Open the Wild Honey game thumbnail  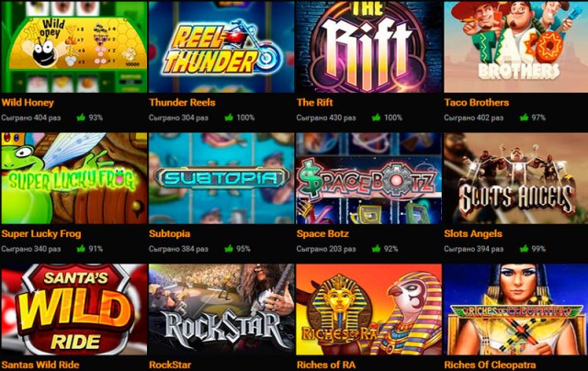(74, 47)
